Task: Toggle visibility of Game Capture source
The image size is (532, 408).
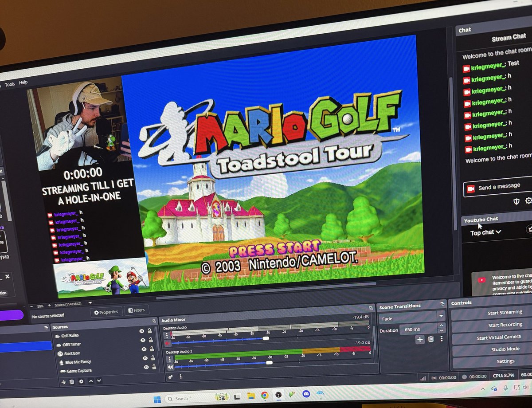Action: click(x=146, y=367)
